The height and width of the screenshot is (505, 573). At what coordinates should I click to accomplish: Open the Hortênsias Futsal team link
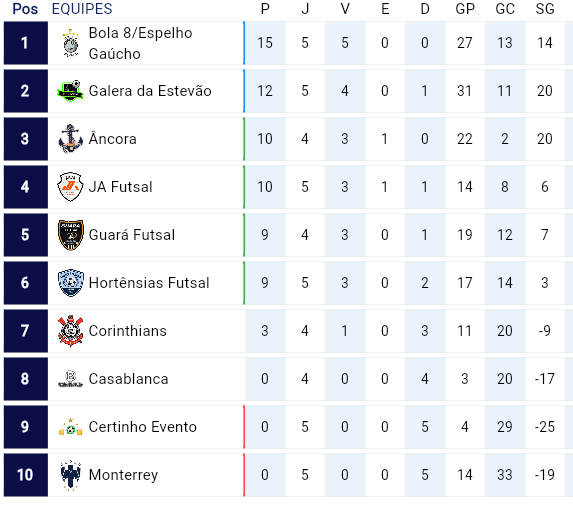tap(149, 283)
